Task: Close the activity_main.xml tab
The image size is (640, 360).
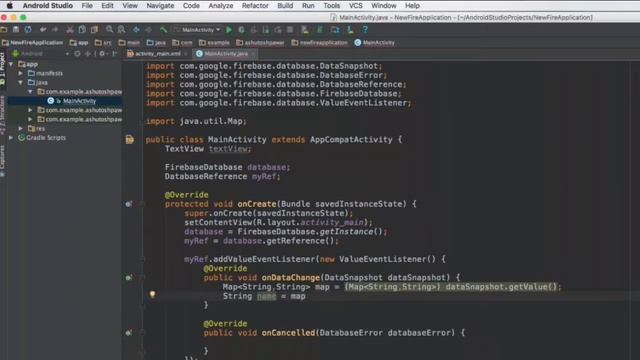Action: 186,54
